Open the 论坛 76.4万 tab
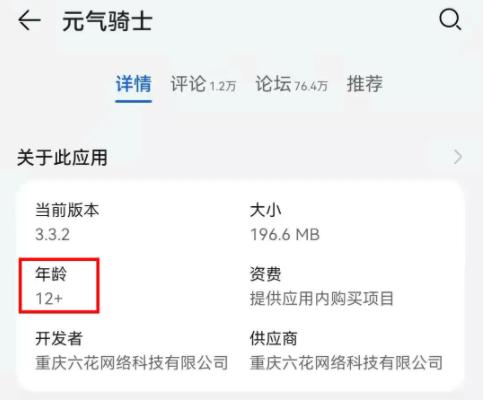The image size is (484, 403). coord(292,84)
